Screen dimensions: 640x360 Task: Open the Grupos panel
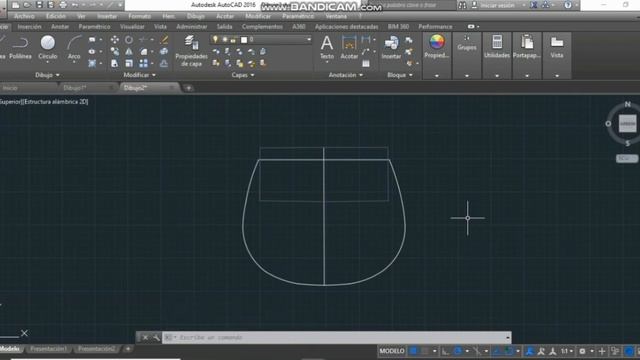coord(467,43)
